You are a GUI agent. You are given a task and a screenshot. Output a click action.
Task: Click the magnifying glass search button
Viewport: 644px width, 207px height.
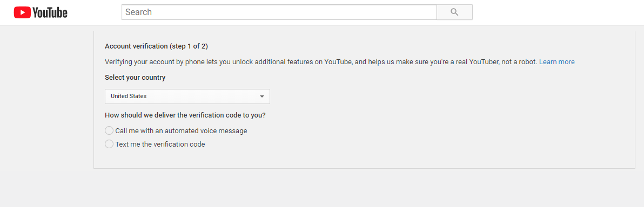point(454,12)
